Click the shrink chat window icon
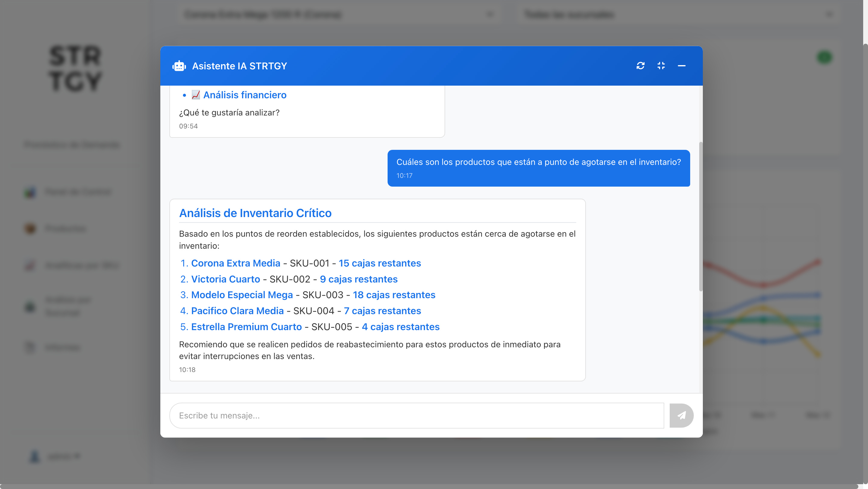 tap(661, 66)
